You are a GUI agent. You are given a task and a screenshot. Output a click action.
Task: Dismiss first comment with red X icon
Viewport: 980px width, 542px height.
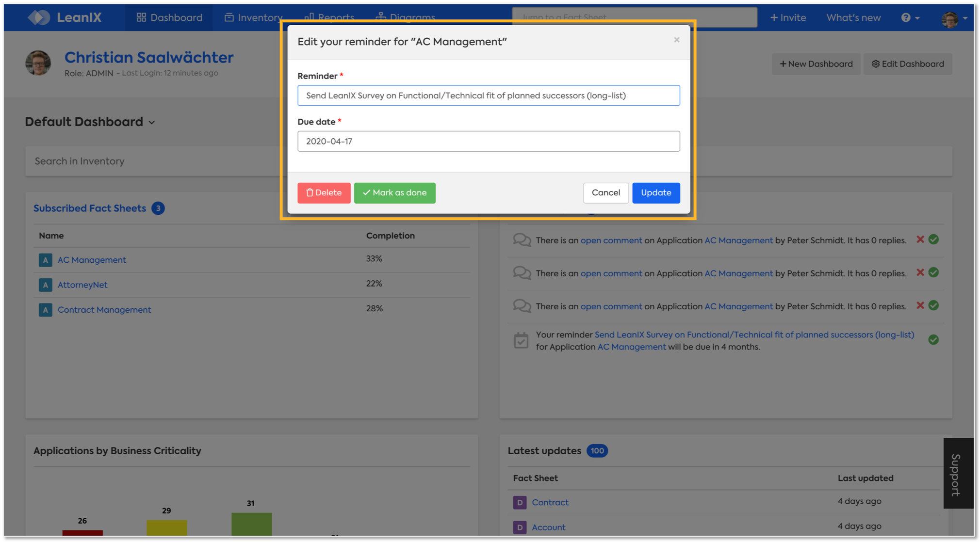point(920,239)
